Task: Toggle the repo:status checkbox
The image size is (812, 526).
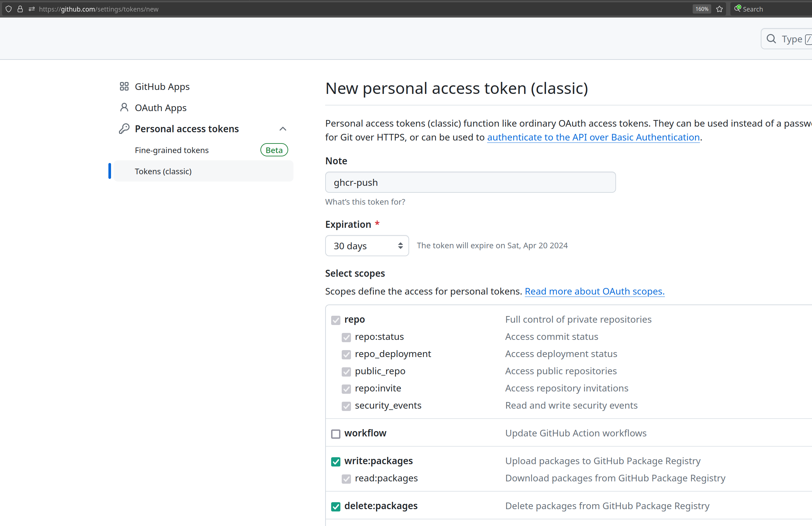Action: [346, 337]
